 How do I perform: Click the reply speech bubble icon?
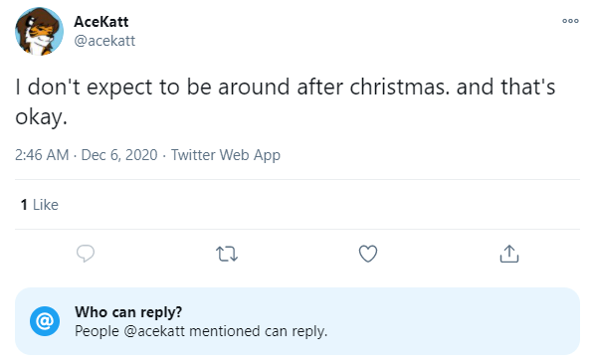[x=86, y=254]
